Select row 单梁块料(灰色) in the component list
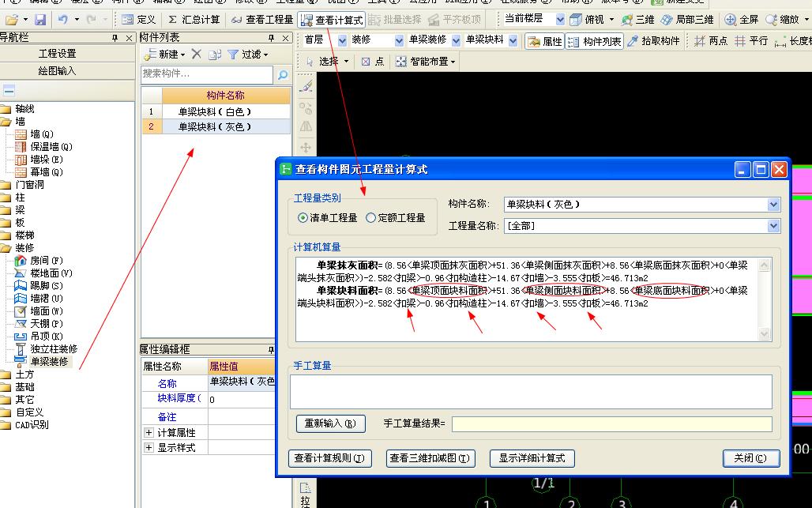The width and height of the screenshot is (812, 508). [x=216, y=127]
